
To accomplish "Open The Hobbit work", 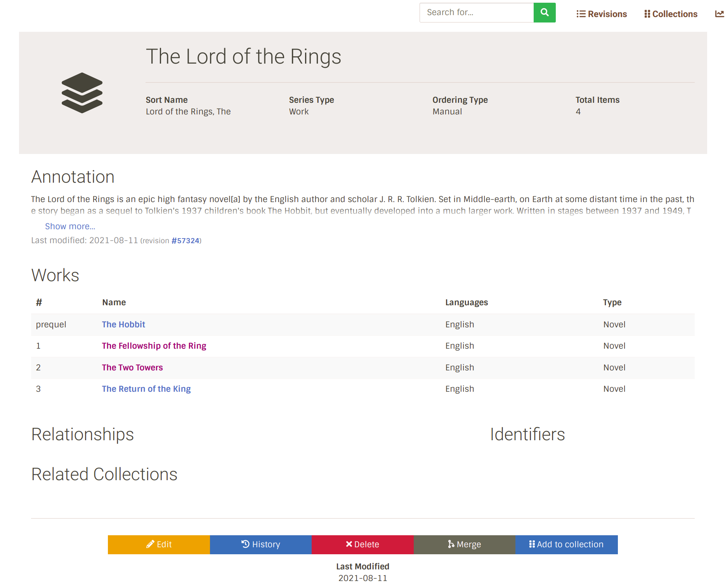I will 123,324.
